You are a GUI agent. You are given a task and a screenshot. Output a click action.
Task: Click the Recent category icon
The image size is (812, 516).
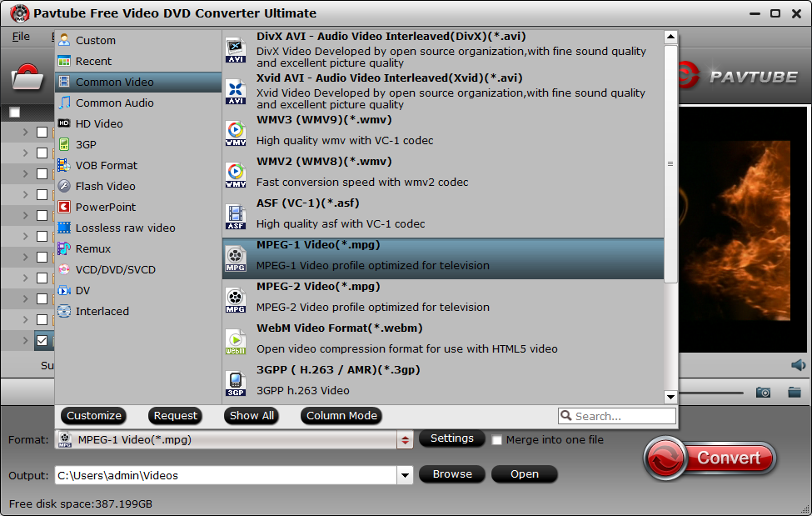pos(64,61)
